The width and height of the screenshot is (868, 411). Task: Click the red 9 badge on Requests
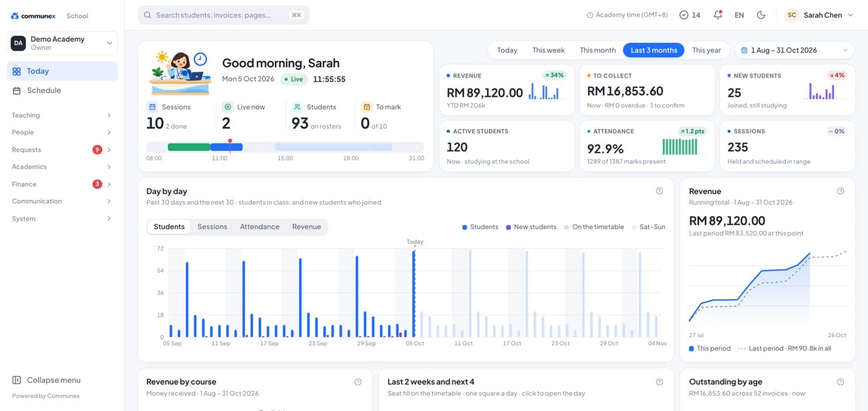[97, 150]
